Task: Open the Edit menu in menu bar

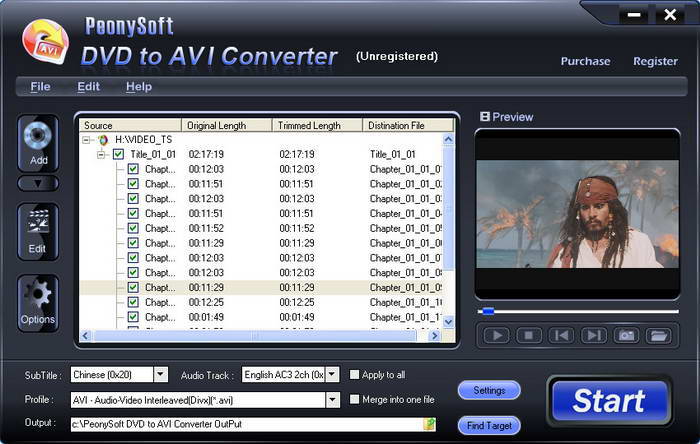Action: (88, 87)
